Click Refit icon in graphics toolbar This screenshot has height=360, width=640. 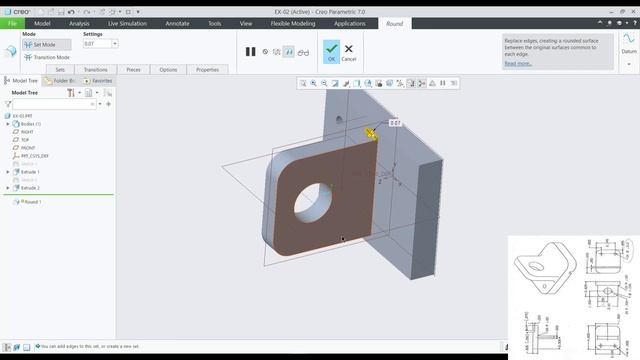(303, 83)
